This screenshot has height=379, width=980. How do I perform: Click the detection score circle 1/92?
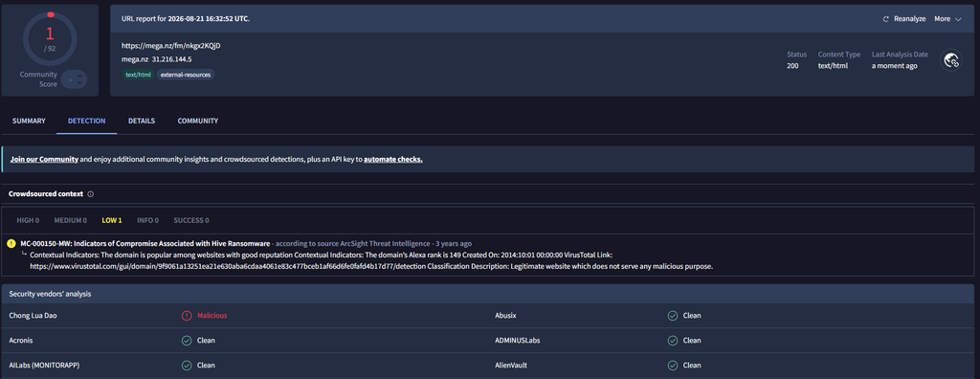coord(50,39)
